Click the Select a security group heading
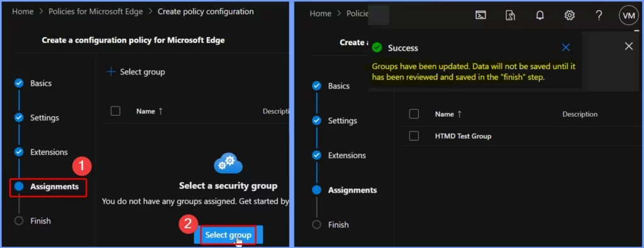Screen dimensions: 644x248 228,186
